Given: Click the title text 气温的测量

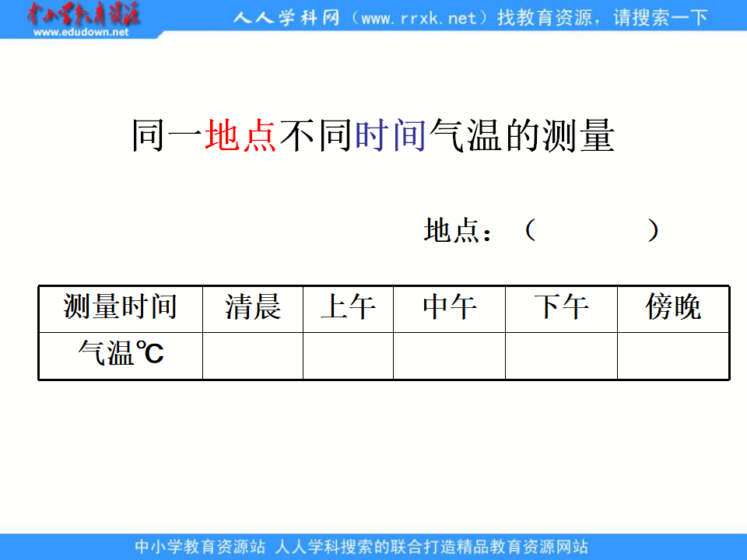Looking at the screenshot, I should click(522, 135).
